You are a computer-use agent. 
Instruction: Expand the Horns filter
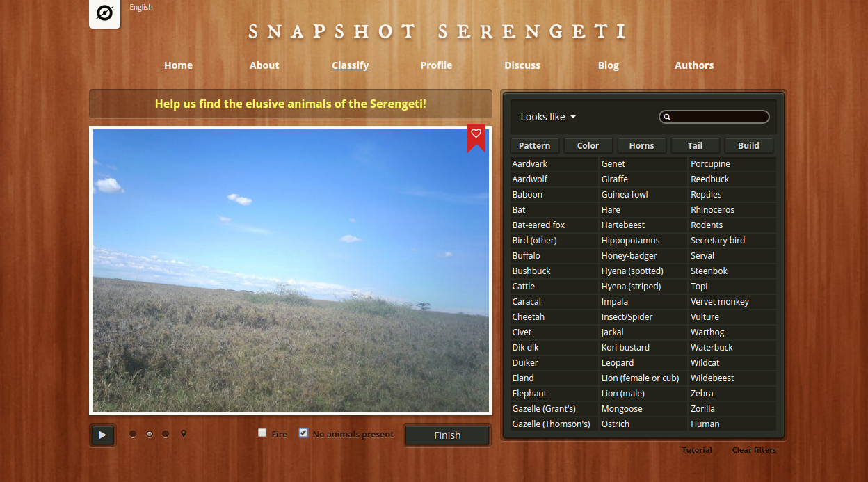tap(641, 145)
